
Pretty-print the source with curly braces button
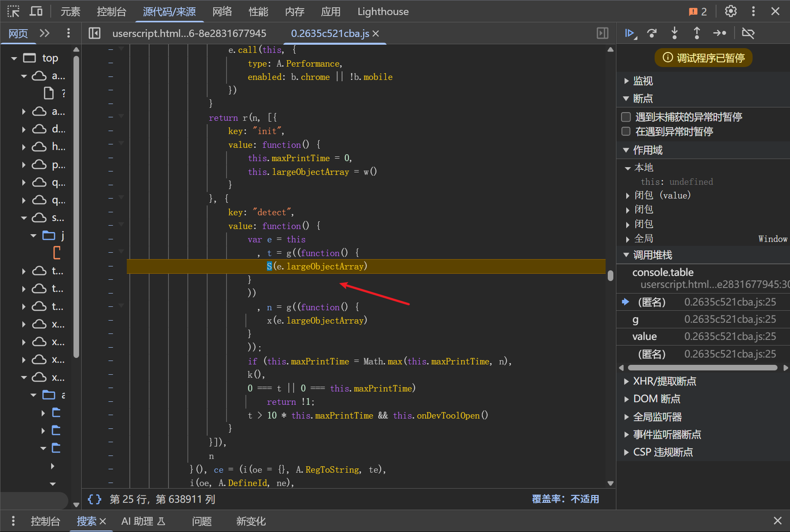tap(95, 499)
